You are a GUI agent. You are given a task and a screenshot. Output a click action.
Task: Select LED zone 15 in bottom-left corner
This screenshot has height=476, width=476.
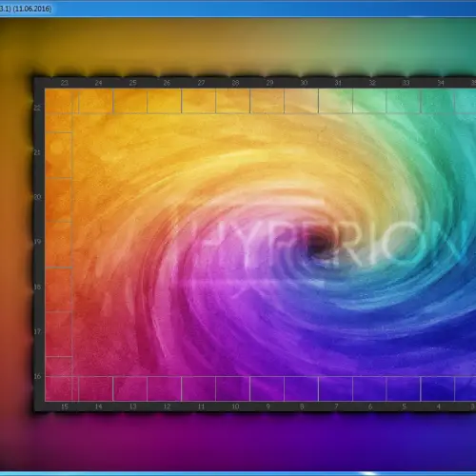[x=62, y=388]
